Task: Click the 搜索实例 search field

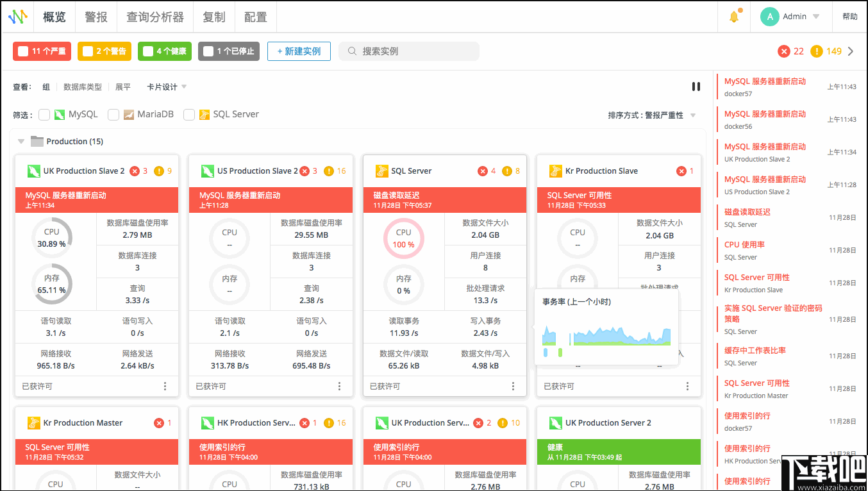Action: pyautogui.click(x=408, y=51)
